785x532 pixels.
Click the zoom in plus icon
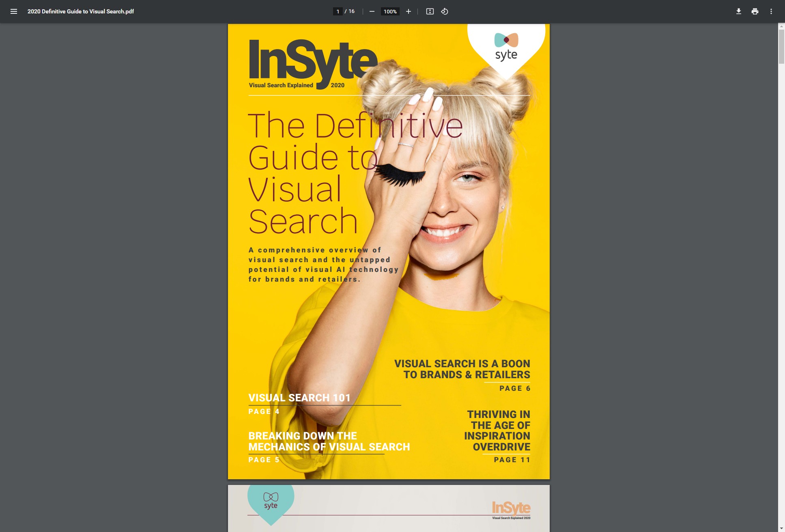(x=409, y=11)
